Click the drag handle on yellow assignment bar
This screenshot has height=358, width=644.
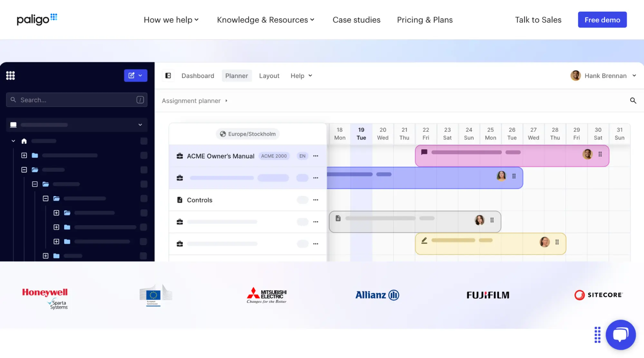[x=557, y=242]
